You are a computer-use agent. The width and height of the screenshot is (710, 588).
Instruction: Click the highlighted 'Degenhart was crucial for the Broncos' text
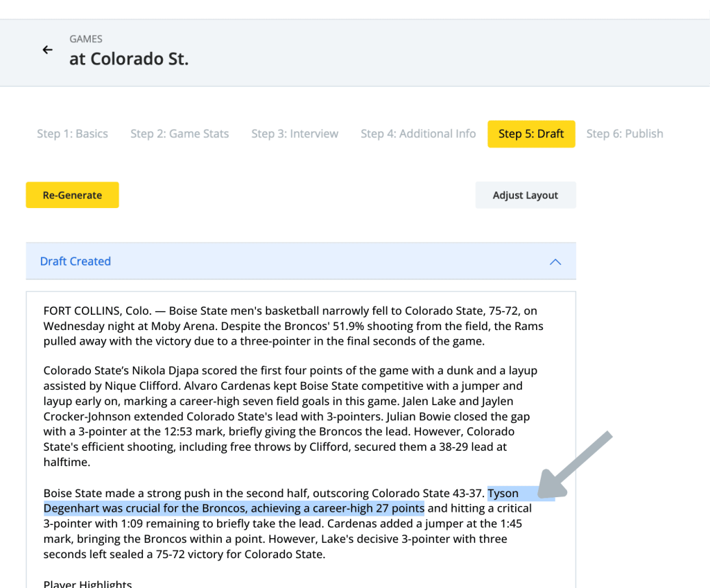[144, 508]
